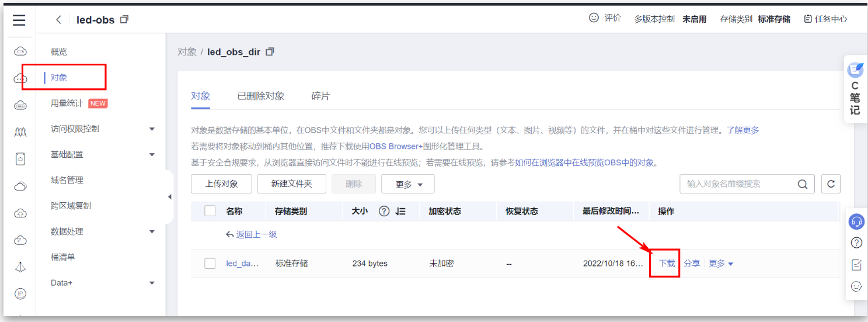Click the 新建文件夹 button
868x322 pixels.
(x=292, y=183)
